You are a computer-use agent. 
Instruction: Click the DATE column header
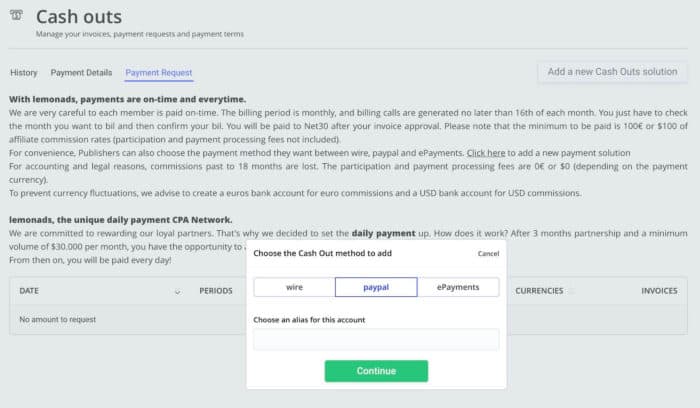pyautogui.click(x=29, y=291)
